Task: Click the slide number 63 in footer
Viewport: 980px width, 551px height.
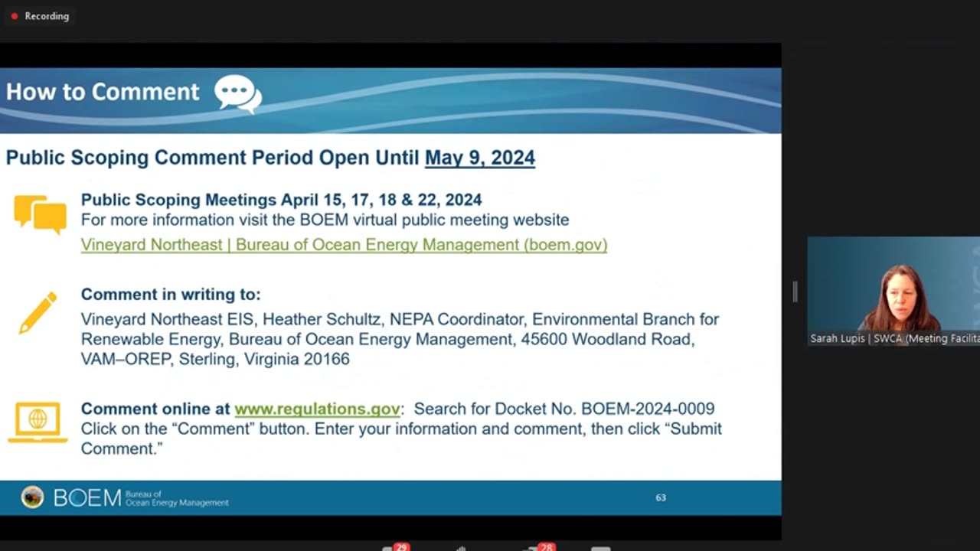Action: click(x=661, y=497)
